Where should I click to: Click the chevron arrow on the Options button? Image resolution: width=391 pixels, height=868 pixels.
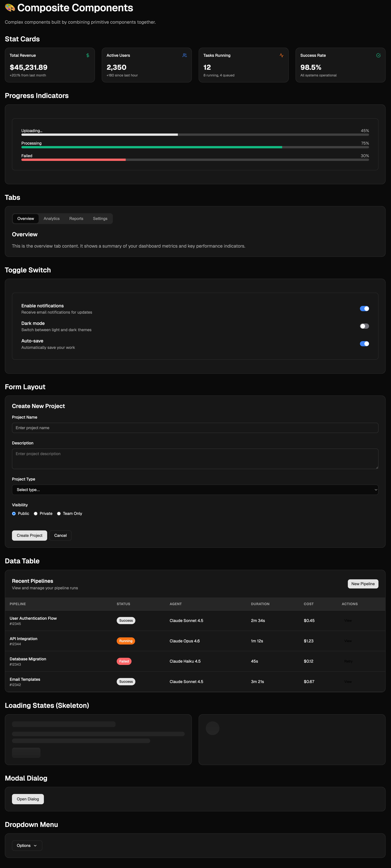point(35,845)
